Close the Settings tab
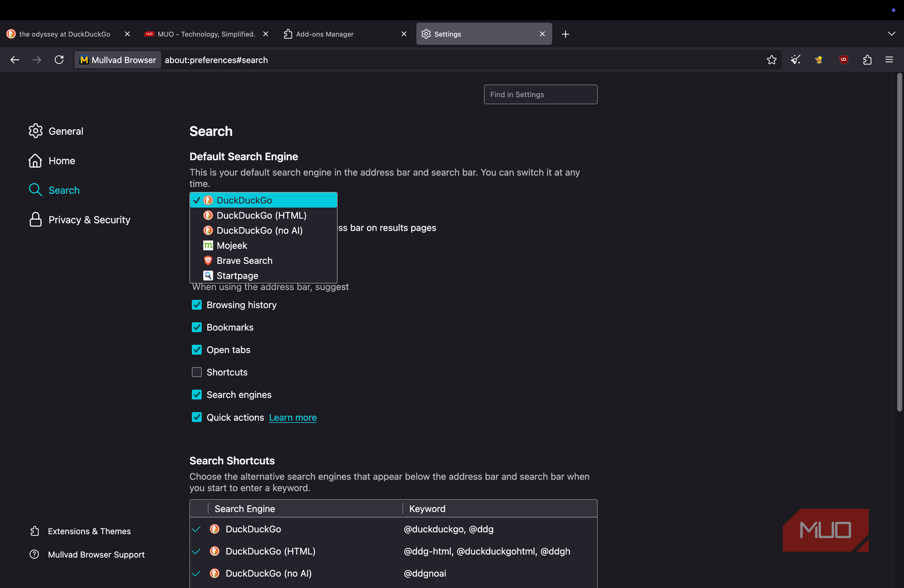Screen dimensions: 904x588 click(x=542, y=34)
